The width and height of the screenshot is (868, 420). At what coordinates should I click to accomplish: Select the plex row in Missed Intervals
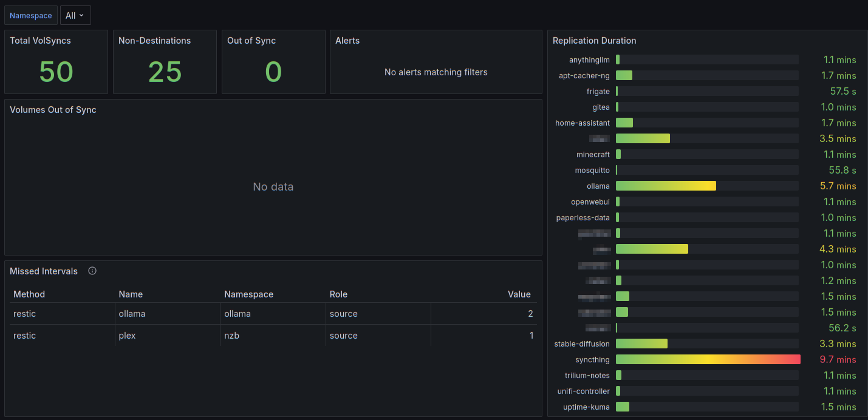pos(273,336)
